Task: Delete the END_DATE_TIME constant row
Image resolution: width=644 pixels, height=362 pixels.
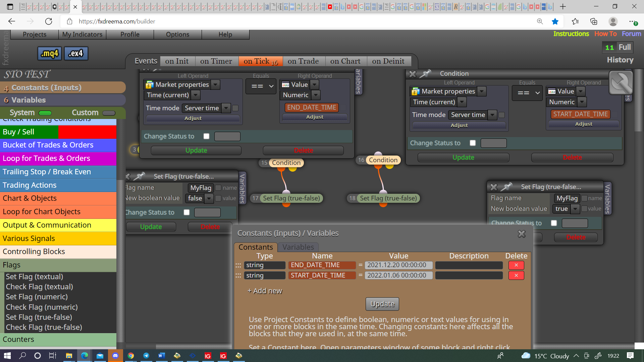Action: (516, 265)
